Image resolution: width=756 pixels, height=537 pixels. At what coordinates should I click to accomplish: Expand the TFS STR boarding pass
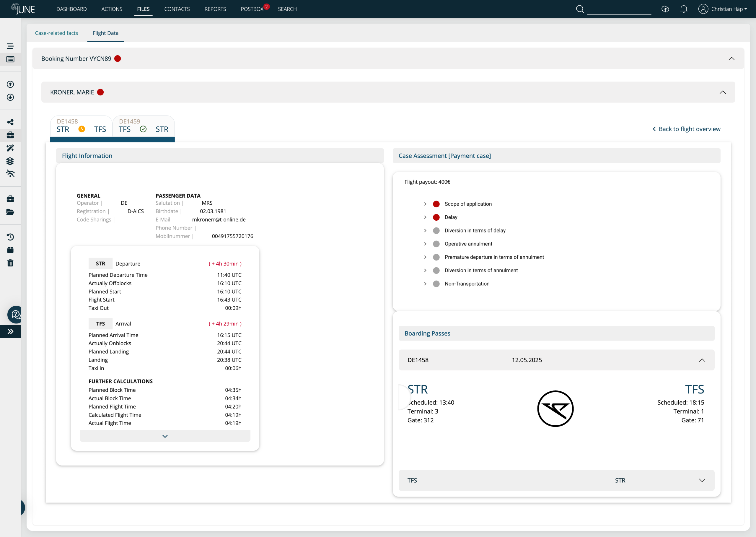(702, 480)
